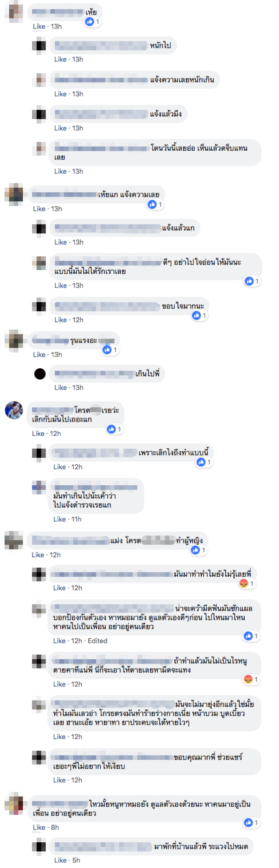
Task: Like the "หนักไป" reply
Action: click(60, 59)
